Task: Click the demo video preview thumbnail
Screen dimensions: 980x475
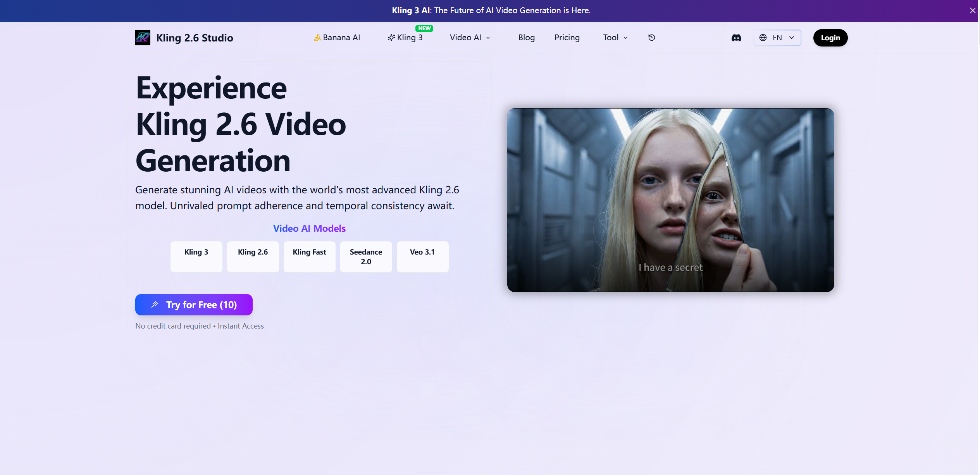Action: [x=670, y=200]
